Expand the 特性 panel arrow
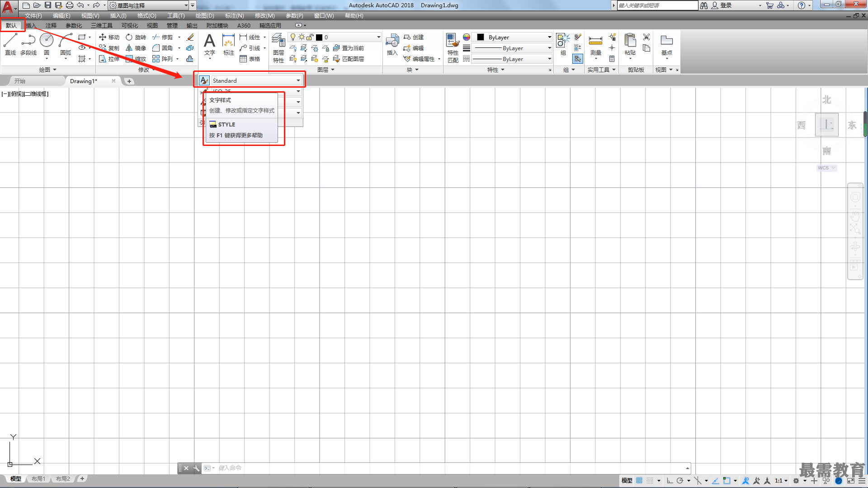The image size is (868, 488). pyautogui.click(x=503, y=70)
